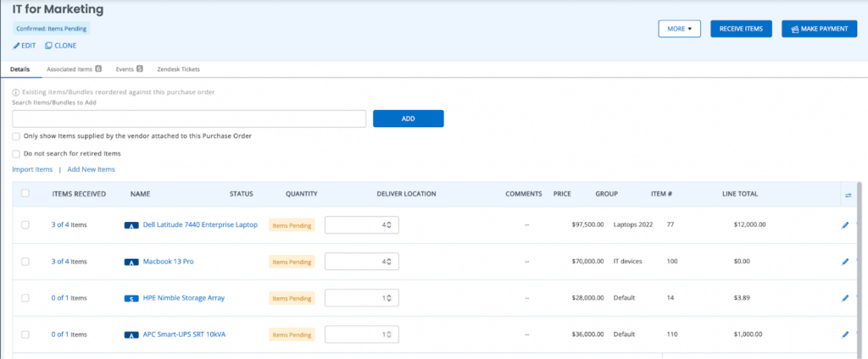Click the asset icon beside Dell Latitude
Image resolution: width=868 pixels, height=359 pixels.
pos(131,226)
